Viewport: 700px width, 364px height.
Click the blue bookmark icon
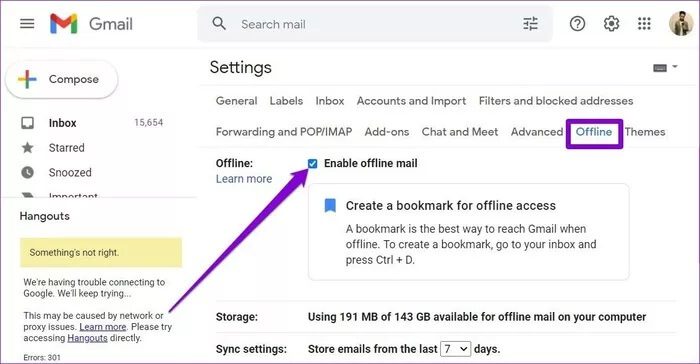pos(330,205)
